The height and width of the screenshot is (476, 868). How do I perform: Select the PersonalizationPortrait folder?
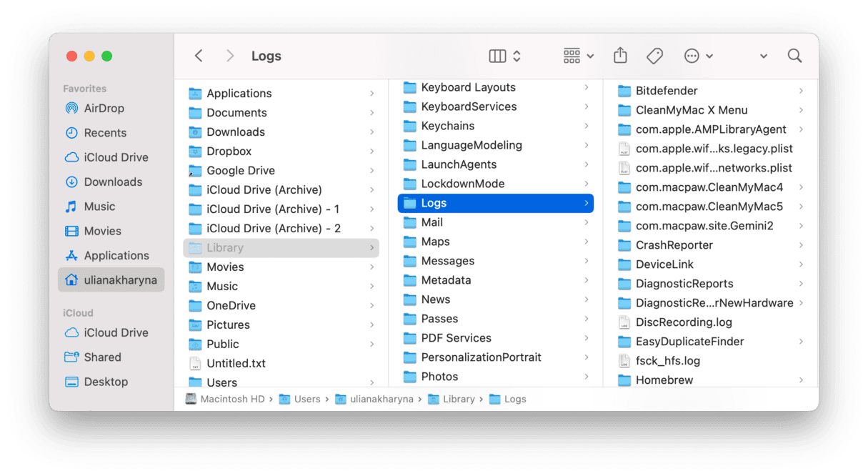(x=496, y=357)
